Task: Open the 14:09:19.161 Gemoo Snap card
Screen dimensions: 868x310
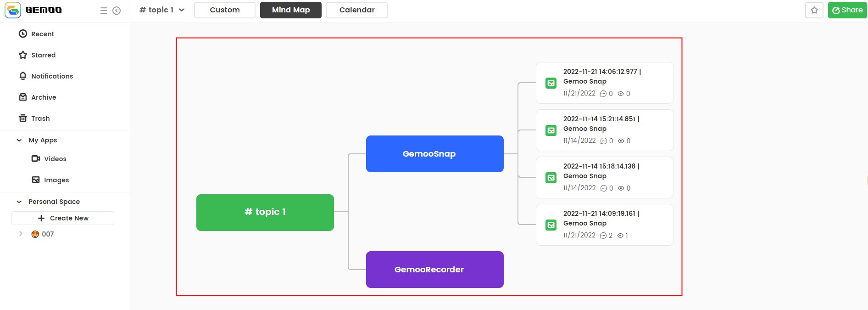Action: coord(605,225)
